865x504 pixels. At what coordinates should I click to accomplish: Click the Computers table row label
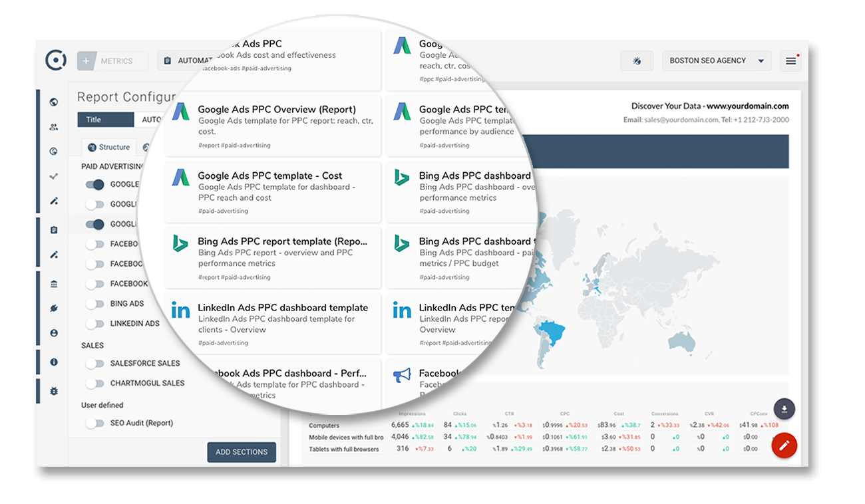tap(324, 426)
